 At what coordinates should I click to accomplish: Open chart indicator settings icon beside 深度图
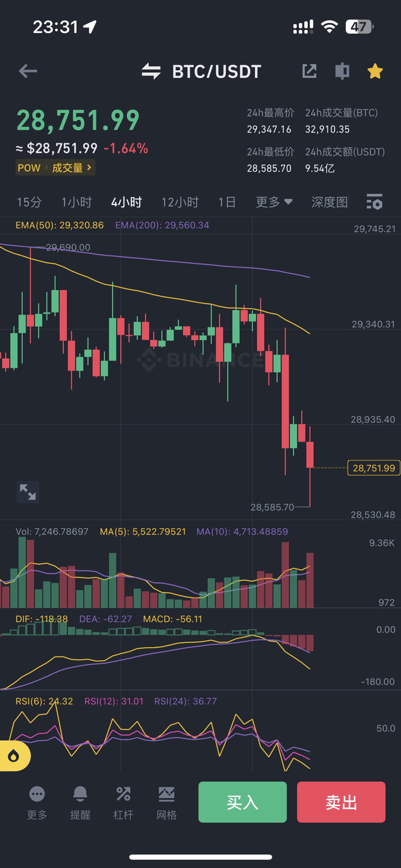click(374, 202)
